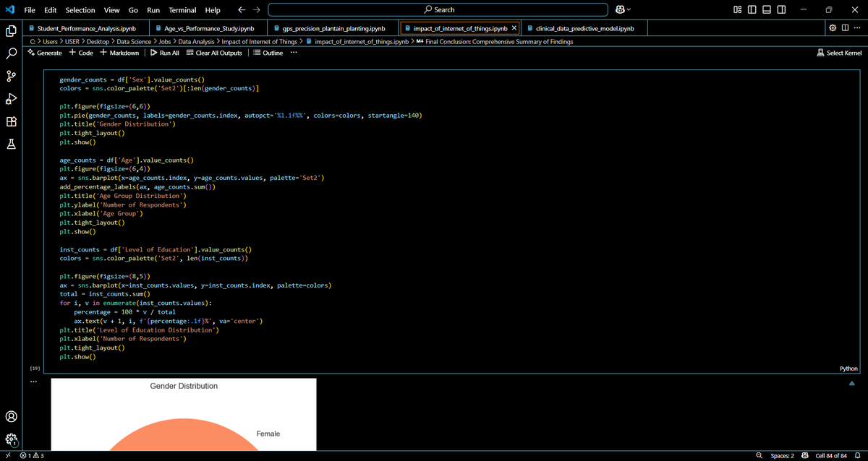Image resolution: width=868 pixels, height=461 pixels.
Task: Expand the 'Data Analysis' breadcrumb folder
Action: click(x=196, y=42)
